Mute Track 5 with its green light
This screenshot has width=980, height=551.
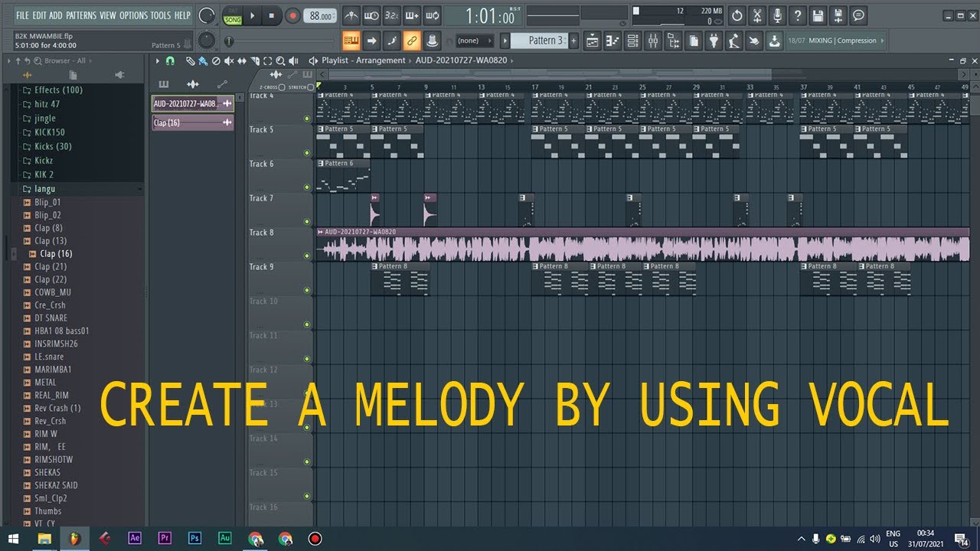[307, 153]
